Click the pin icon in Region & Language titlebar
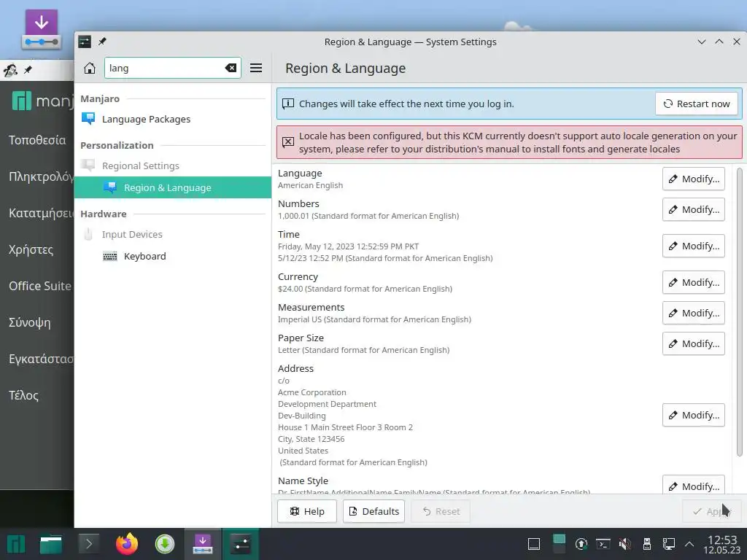Image resolution: width=747 pixels, height=560 pixels. point(102,42)
